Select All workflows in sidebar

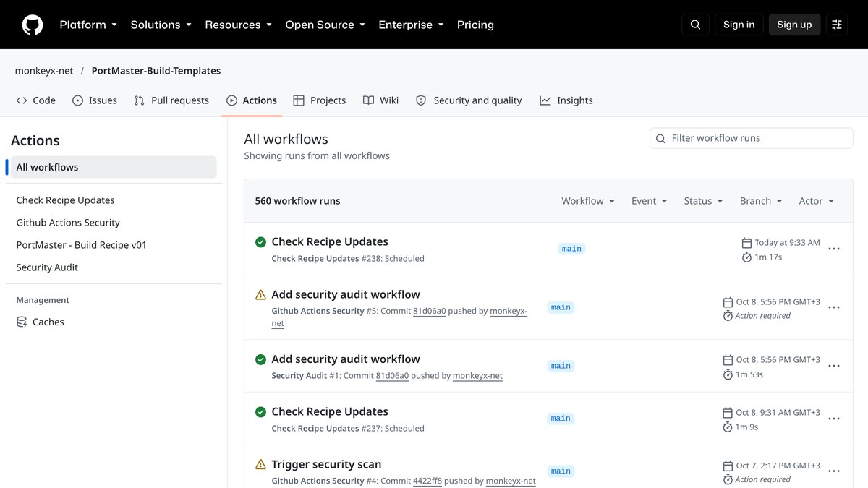pyautogui.click(x=114, y=167)
